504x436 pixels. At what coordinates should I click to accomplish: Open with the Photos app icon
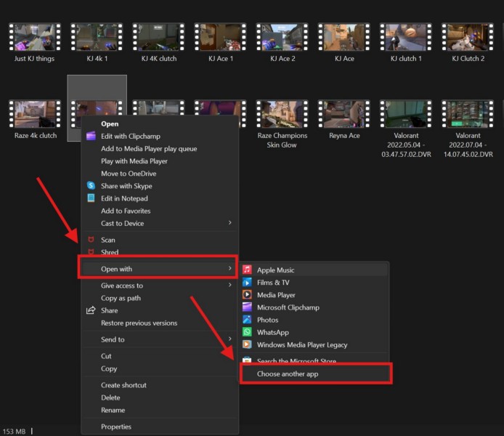click(x=247, y=320)
